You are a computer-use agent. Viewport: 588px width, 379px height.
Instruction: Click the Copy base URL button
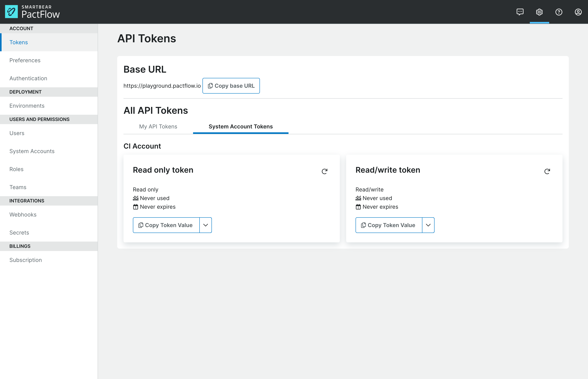coord(231,86)
